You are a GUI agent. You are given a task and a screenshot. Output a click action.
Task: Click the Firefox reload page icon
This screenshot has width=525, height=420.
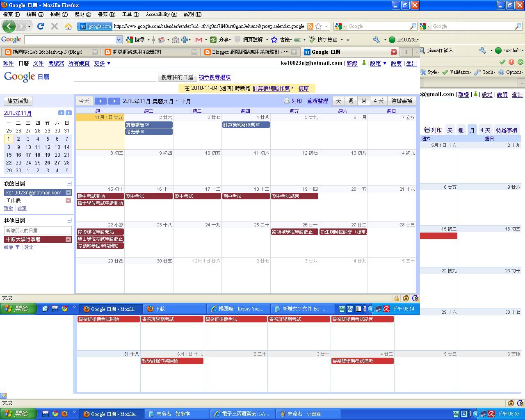pyautogui.click(x=40, y=26)
